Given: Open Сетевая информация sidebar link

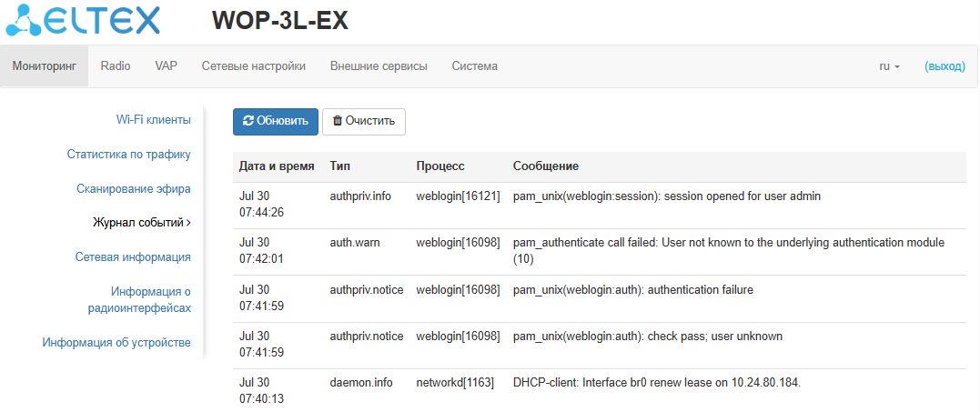Looking at the screenshot, I should click(133, 256).
